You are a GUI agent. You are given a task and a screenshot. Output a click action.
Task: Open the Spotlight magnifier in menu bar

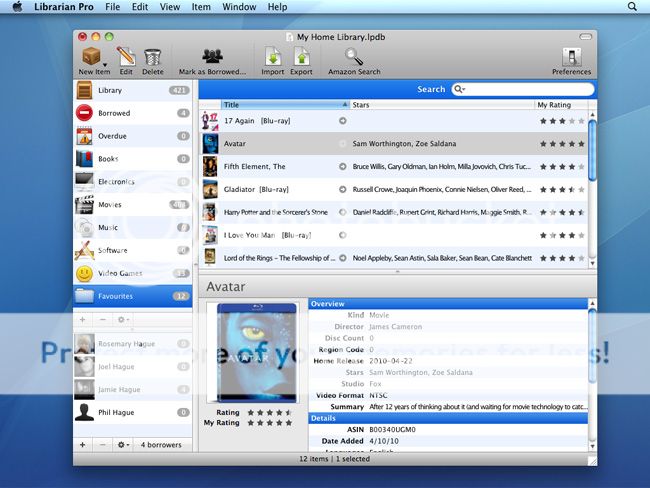pos(632,7)
